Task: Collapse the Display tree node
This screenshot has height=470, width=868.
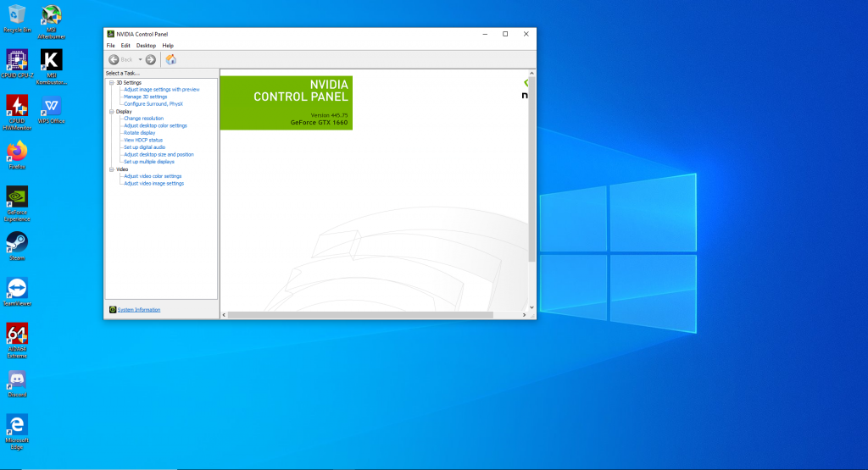Action: [111, 111]
